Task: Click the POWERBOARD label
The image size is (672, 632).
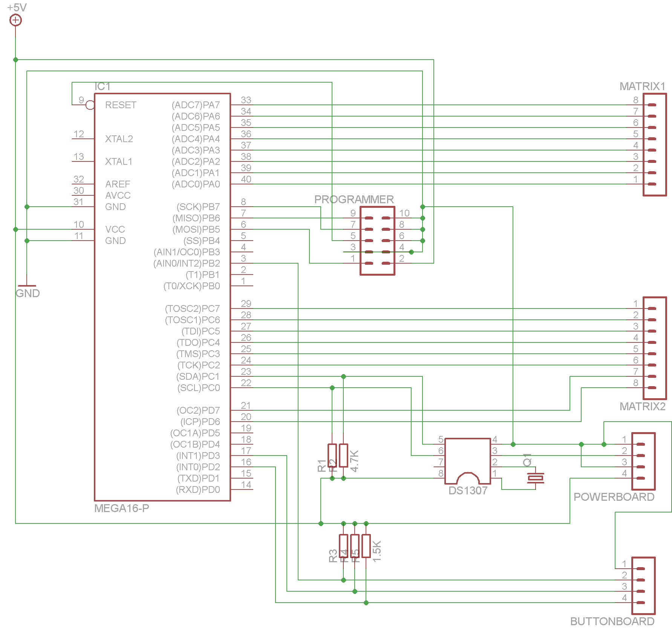Action: (x=614, y=497)
